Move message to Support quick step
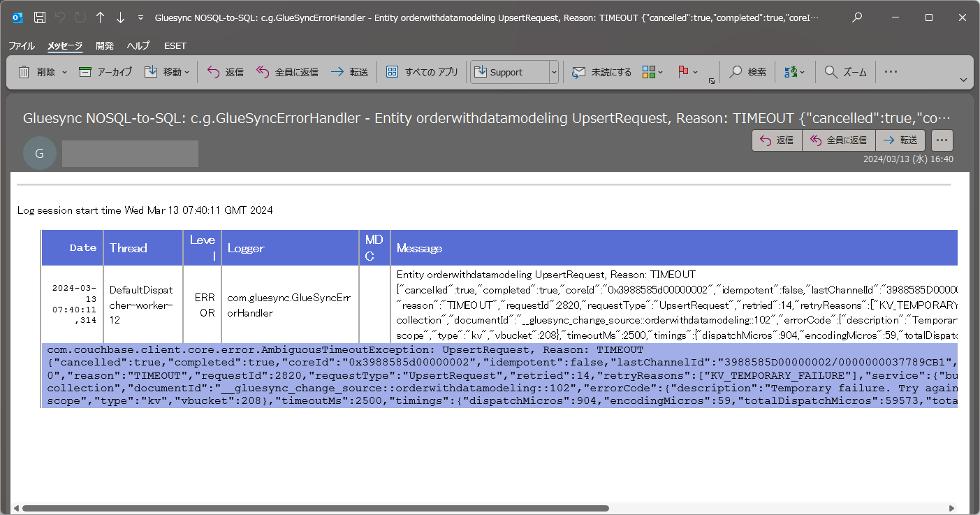 pos(509,72)
